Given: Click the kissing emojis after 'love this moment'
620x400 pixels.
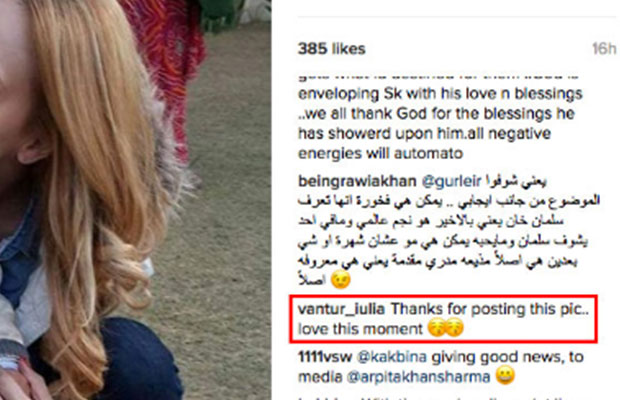Looking at the screenshot, I should pyautogui.click(x=446, y=328).
